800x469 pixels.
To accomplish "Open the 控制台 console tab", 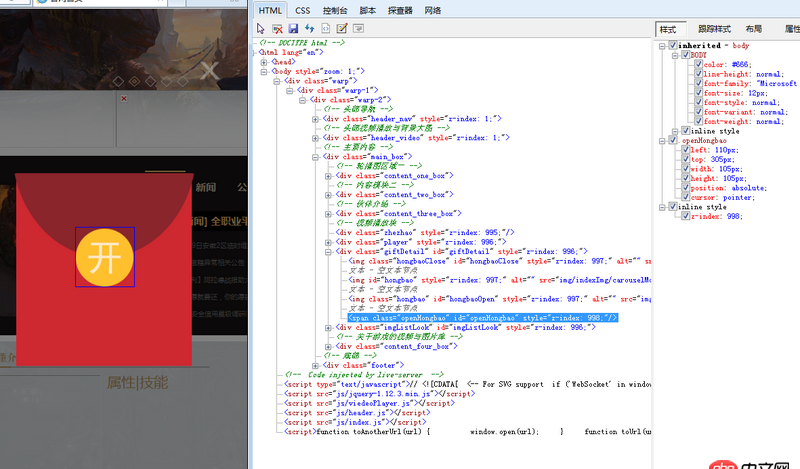I will (335, 10).
